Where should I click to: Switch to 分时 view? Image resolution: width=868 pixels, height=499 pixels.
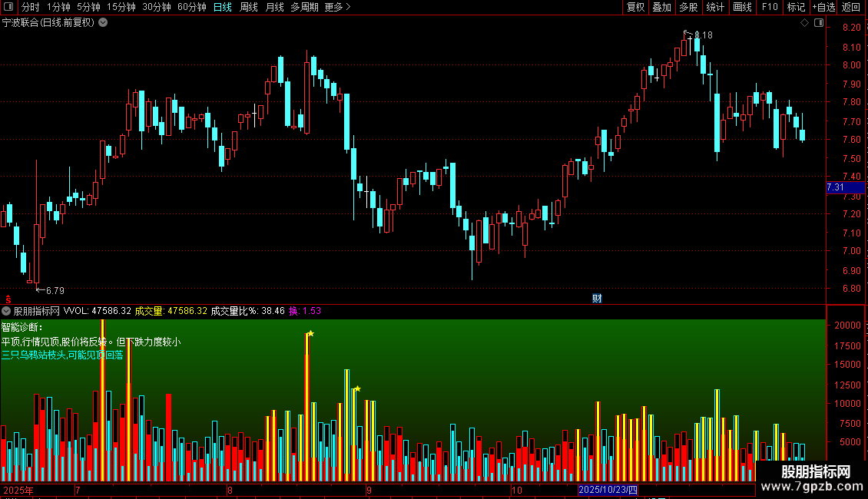tap(31, 7)
